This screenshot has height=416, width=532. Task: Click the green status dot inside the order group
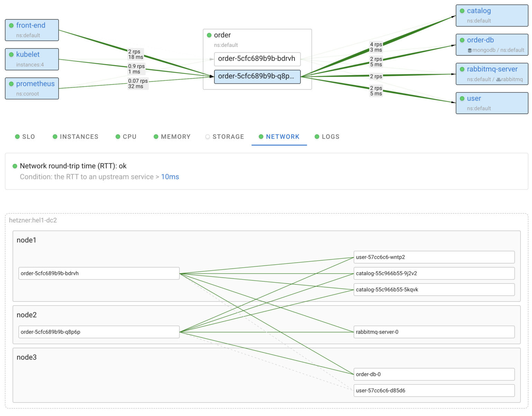pos(209,35)
